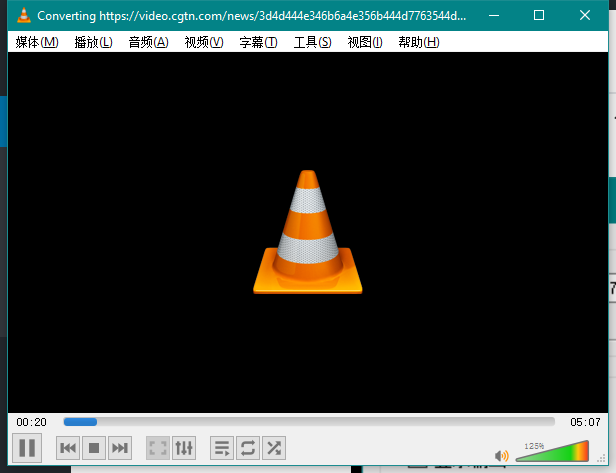
Task: Toggle random shuffle playback
Action: pos(274,447)
